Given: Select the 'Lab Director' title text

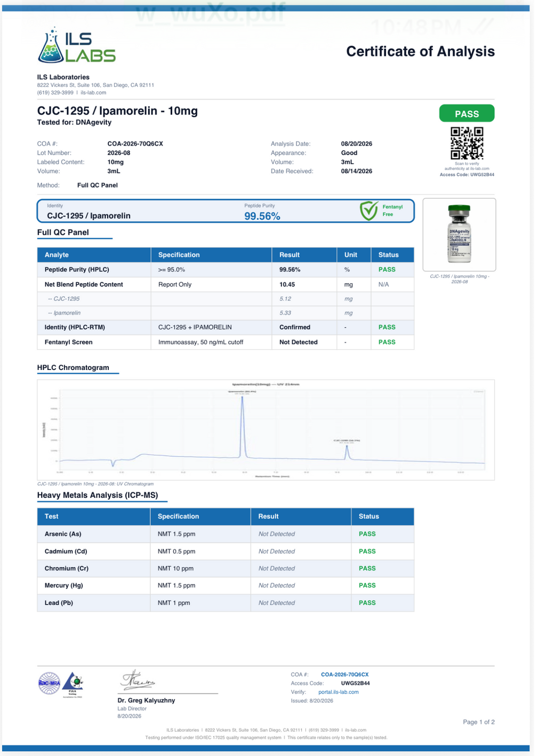Looking at the screenshot, I should point(132,709).
